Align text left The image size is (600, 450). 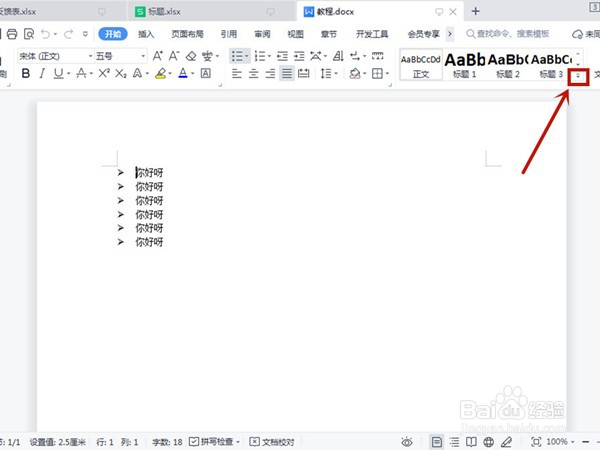(237, 73)
